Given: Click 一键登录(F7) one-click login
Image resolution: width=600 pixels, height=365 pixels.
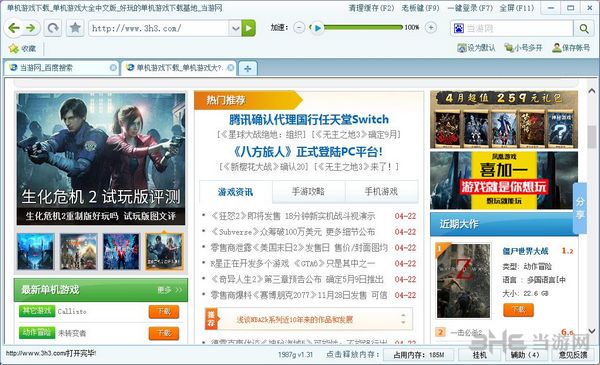Looking at the screenshot, I should 470,8.
